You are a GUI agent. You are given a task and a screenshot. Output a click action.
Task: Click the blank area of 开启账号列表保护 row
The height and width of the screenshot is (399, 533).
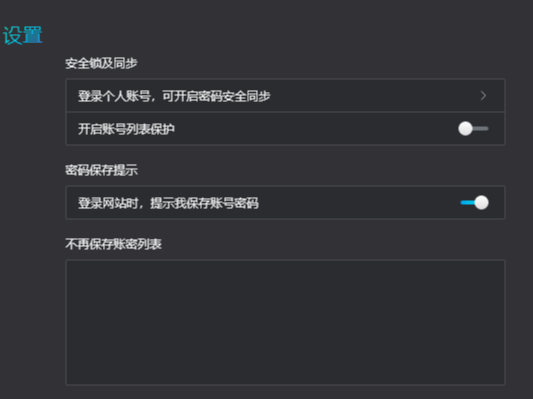(x=316, y=129)
